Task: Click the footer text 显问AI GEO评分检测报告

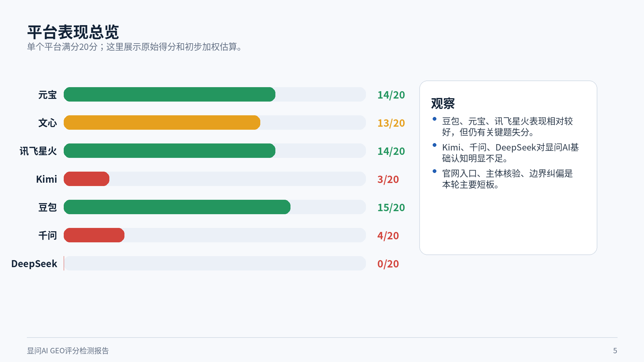Action: (x=68, y=351)
